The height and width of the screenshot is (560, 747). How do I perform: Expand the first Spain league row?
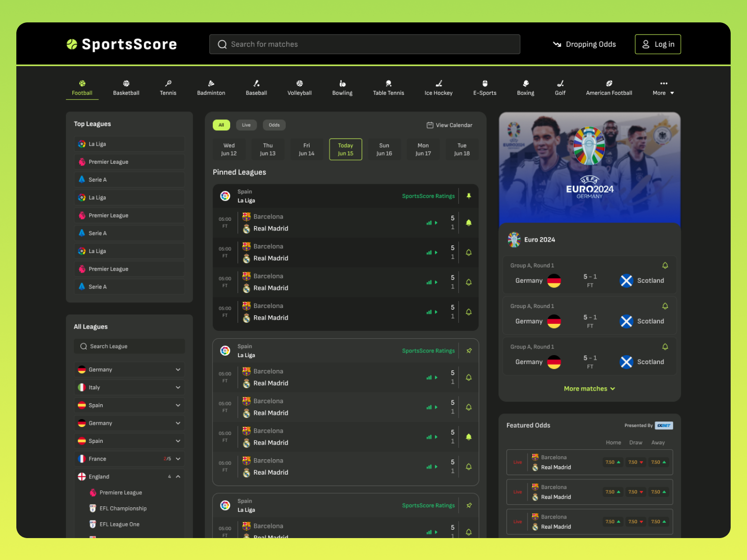[x=130, y=405]
